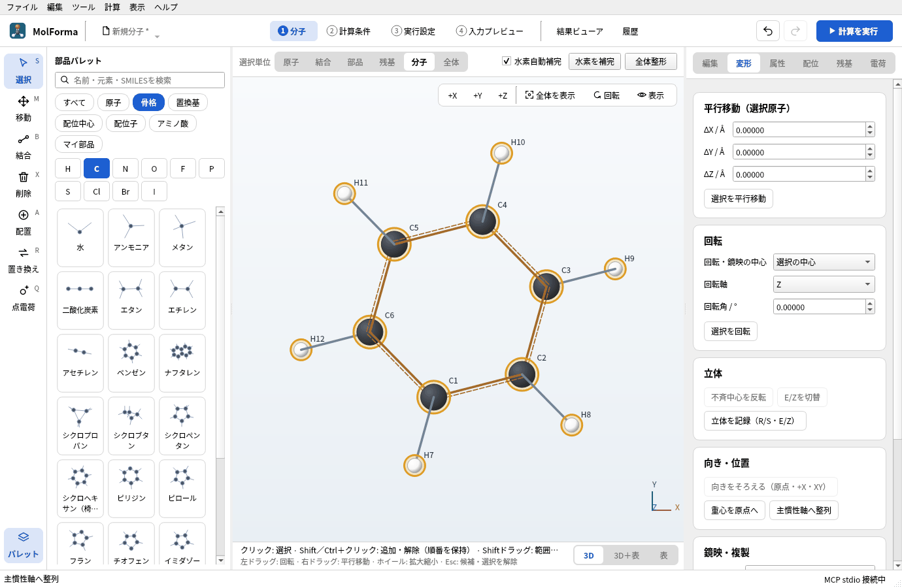
Task: Redo with the forward arrow button
Action: click(795, 31)
